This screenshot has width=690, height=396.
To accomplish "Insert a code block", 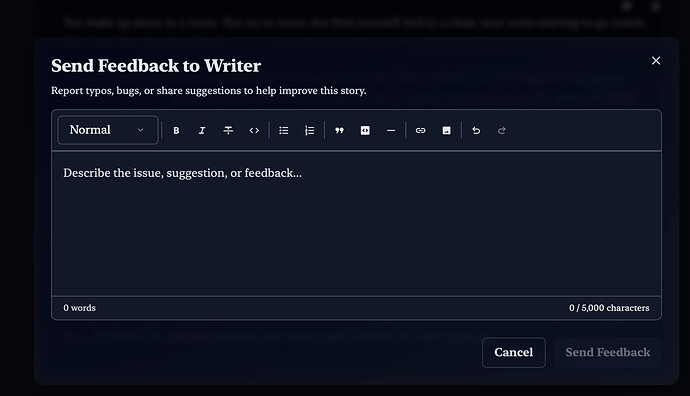I will (x=365, y=131).
